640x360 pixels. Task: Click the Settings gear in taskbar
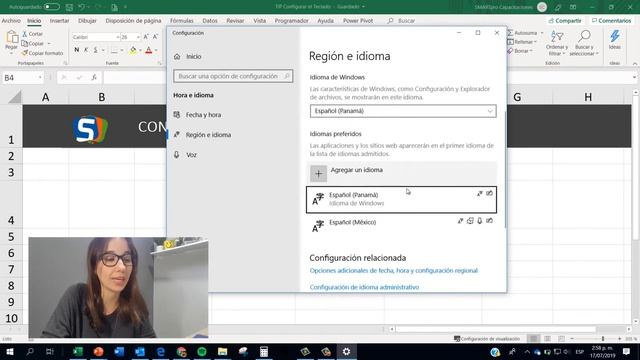point(346,351)
